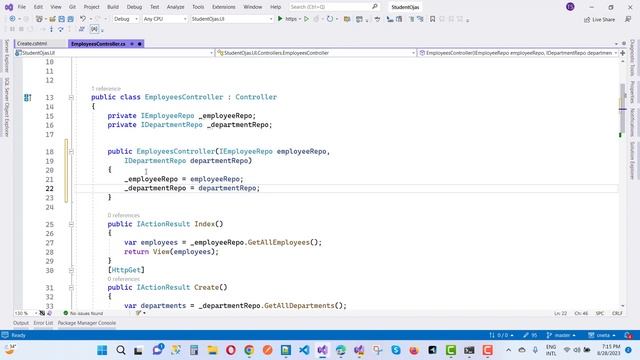Click pending changes pencil count 95
The width and height of the screenshot is (640, 360).
530,335
